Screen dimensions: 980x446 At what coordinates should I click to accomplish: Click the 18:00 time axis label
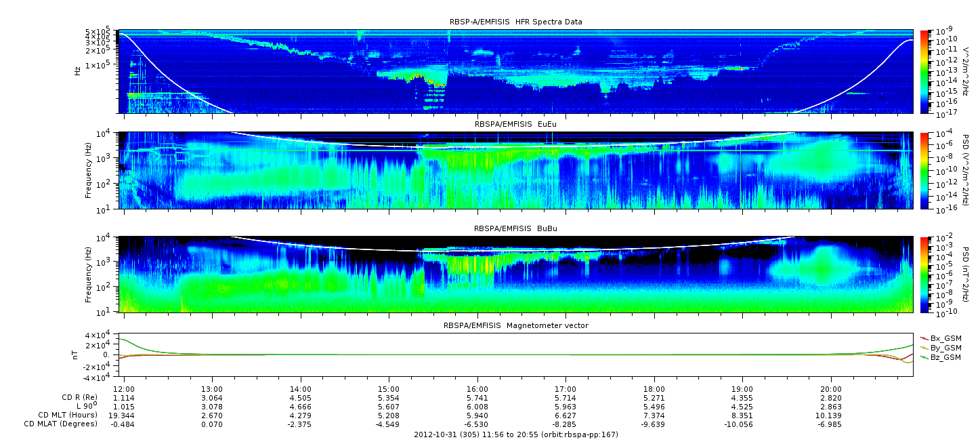[654, 389]
